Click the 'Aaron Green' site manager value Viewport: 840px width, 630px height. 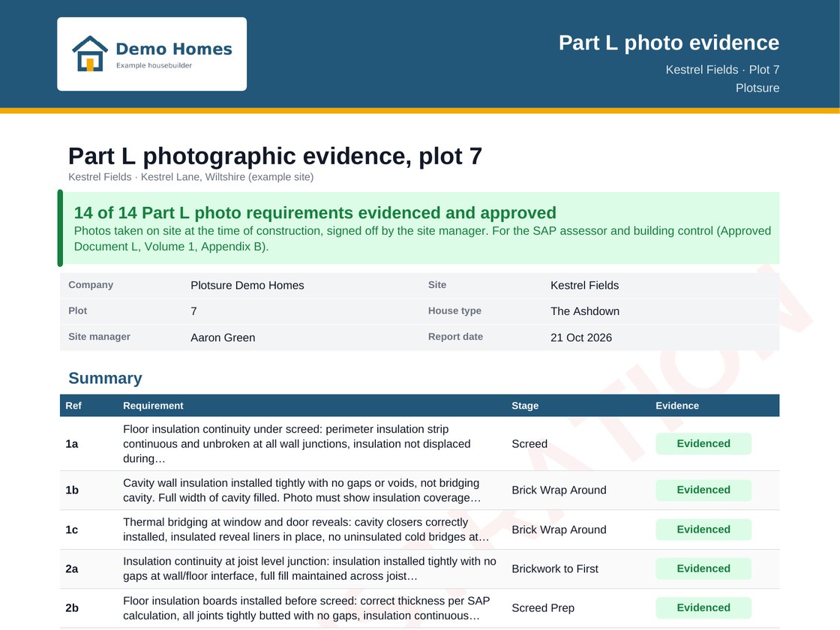click(223, 337)
